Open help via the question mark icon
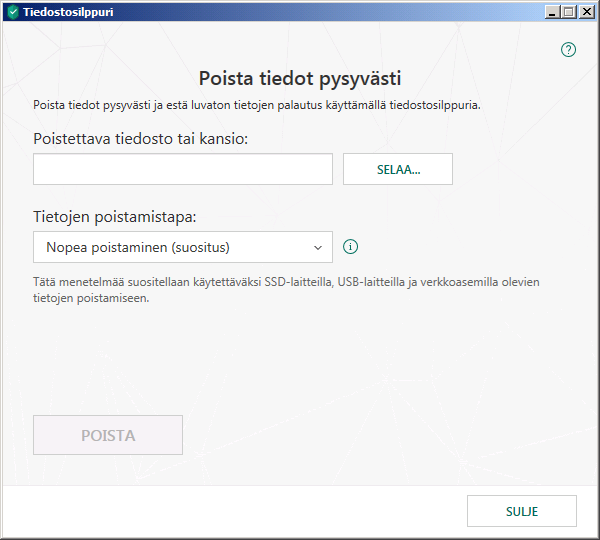Viewport: 600px width, 540px height. (x=569, y=49)
